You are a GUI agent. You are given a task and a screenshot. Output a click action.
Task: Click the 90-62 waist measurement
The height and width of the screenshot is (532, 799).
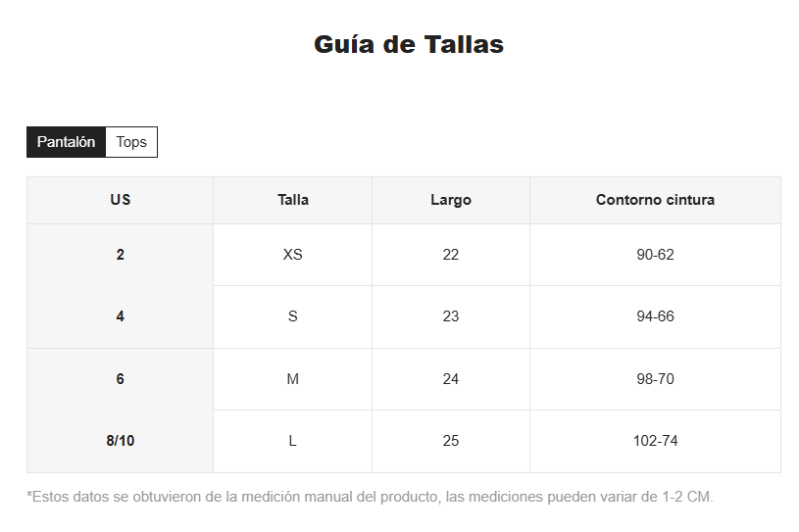pyautogui.click(x=655, y=255)
